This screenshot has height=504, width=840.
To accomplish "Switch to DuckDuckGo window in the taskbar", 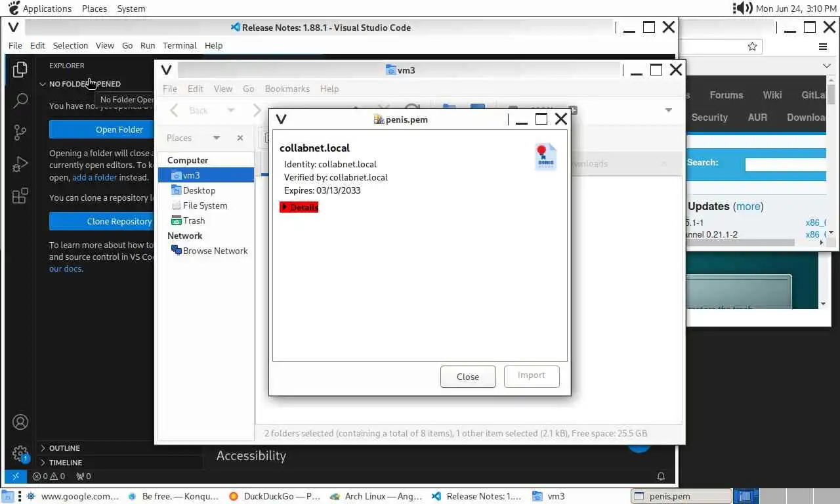I will (274, 496).
